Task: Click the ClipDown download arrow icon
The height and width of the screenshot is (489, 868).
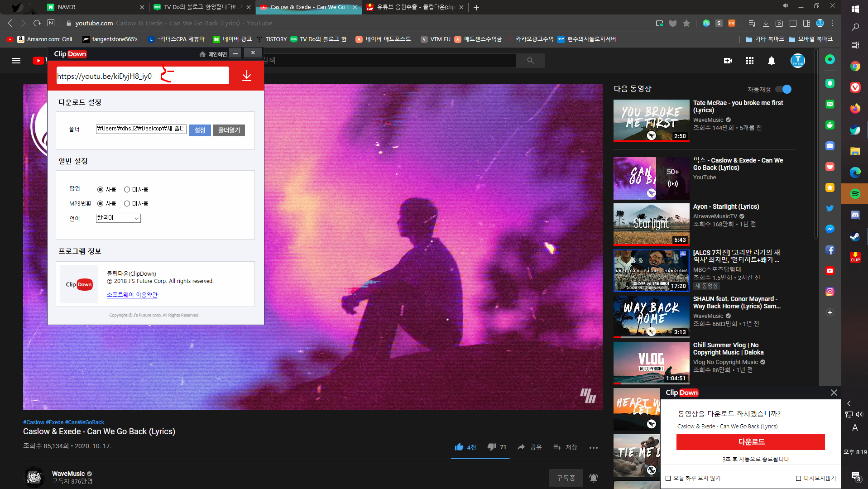Action: click(x=247, y=76)
